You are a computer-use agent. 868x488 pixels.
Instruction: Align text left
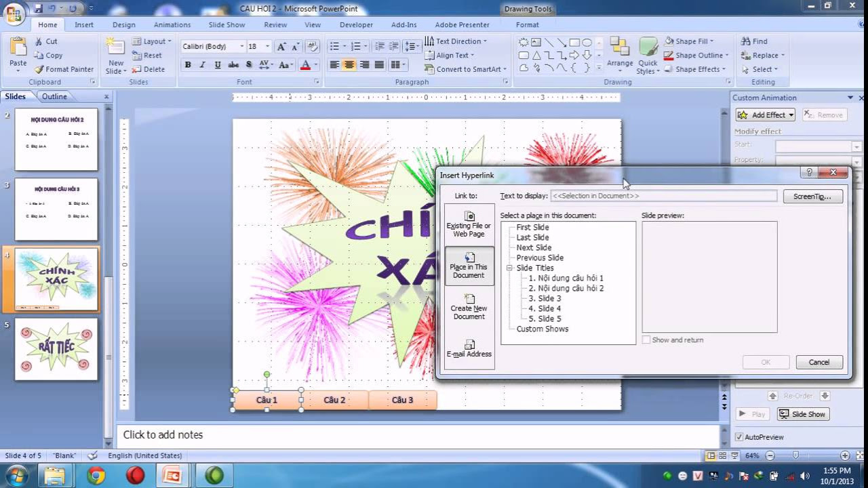334,65
